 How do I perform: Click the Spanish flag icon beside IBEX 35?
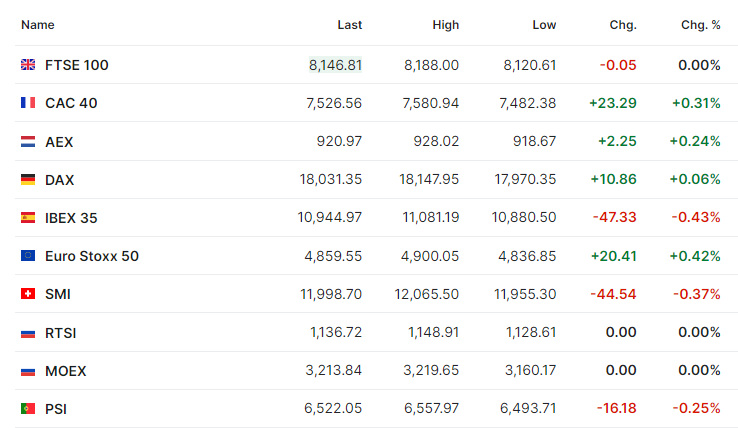coord(28,218)
